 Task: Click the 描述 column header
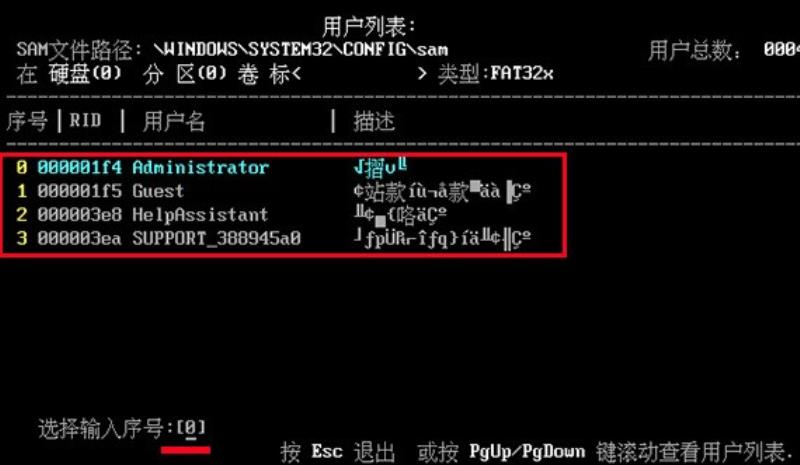374,121
